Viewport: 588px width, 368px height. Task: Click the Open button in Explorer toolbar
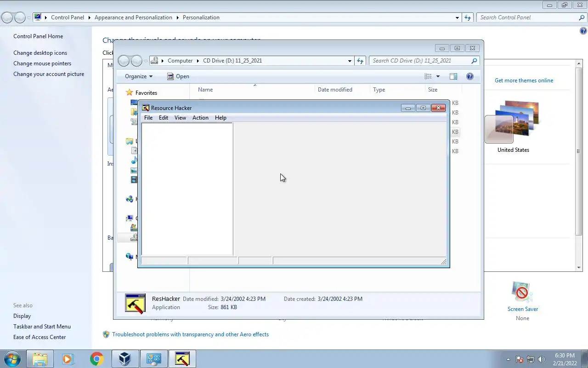coord(178,76)
